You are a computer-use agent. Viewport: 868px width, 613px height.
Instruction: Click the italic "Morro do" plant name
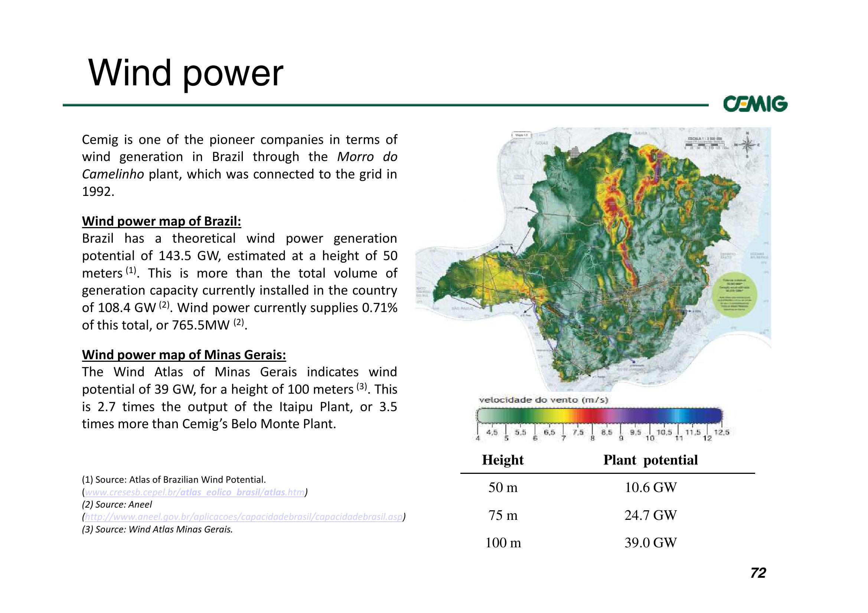[367, 157]
